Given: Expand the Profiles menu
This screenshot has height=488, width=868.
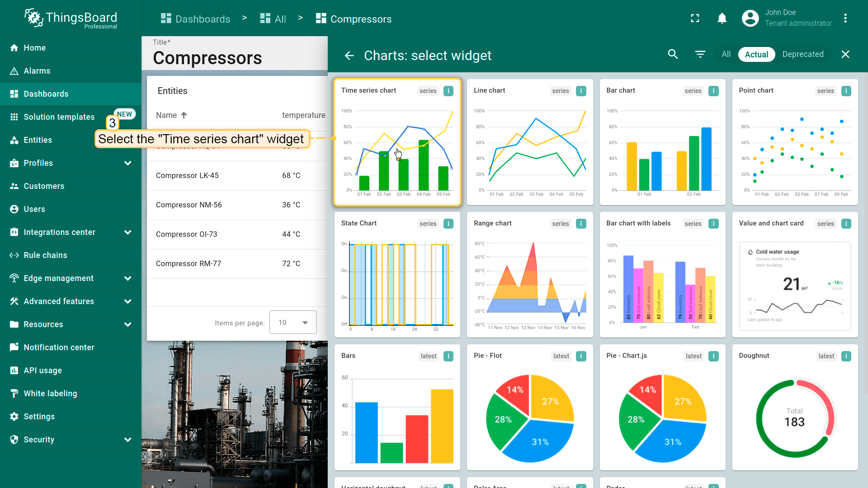Looking at the screenshot, I should [x=127, y=163].
